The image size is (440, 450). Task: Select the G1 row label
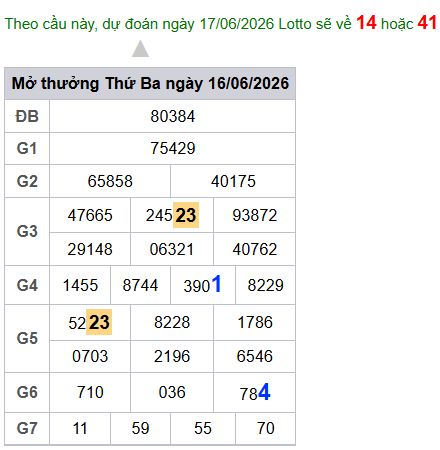pyautogui.click(x=27, y=148)
